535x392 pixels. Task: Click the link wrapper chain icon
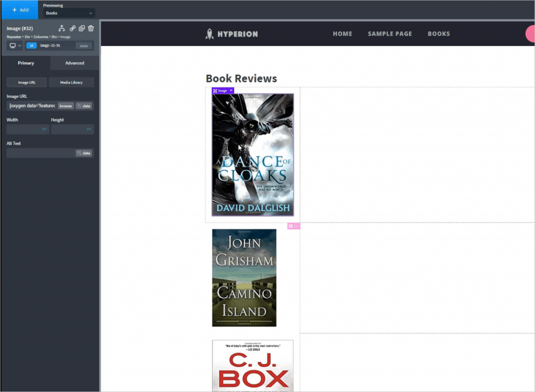point(73,28)
